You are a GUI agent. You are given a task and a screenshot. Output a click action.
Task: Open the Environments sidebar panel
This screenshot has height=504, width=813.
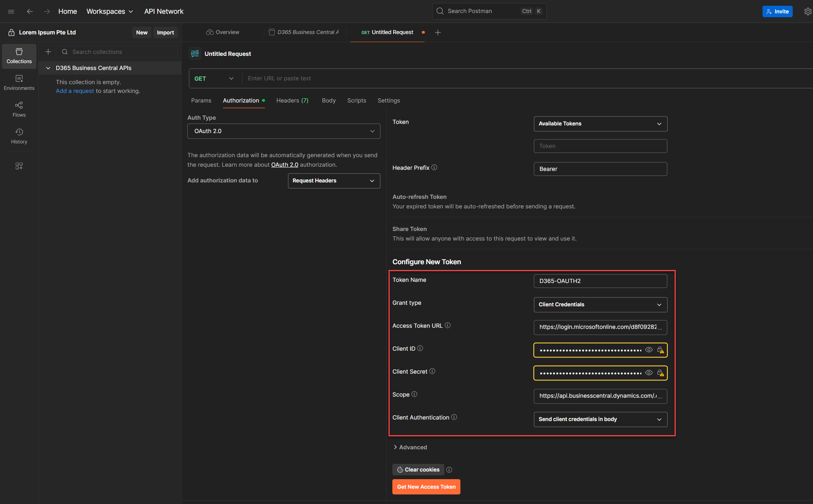(x=19, y=83)
